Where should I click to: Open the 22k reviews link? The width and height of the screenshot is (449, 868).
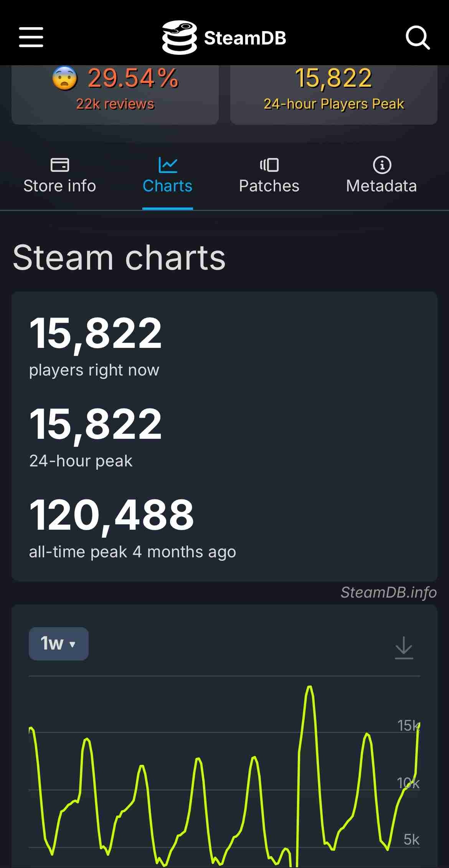point(115,104)
